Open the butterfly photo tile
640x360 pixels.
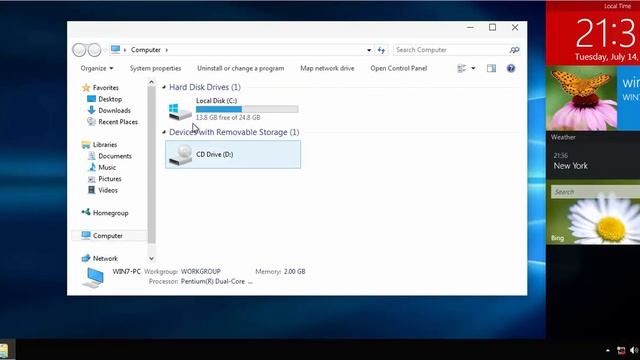click(x=581, y=98)
